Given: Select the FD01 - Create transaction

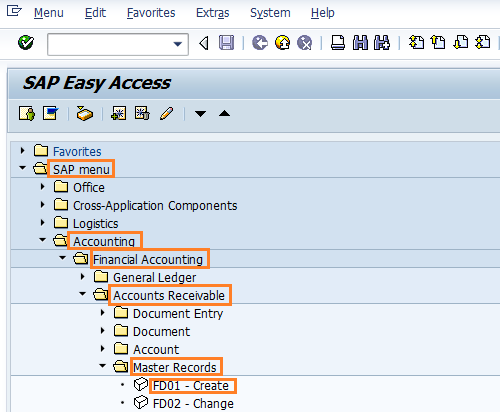Looking at the screenshot, I should pyautogui.click(x=191, y=386).
